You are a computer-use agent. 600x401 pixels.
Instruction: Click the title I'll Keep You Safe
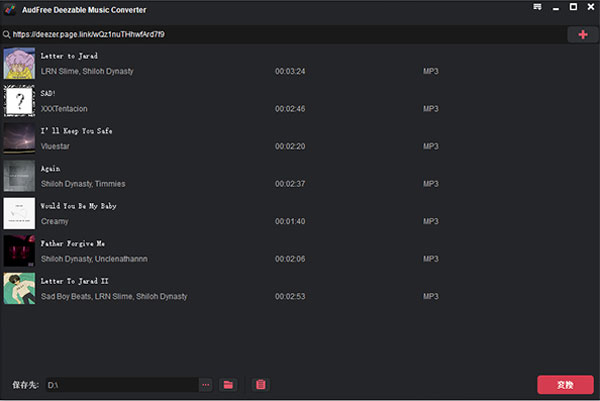tap(77, 131)
